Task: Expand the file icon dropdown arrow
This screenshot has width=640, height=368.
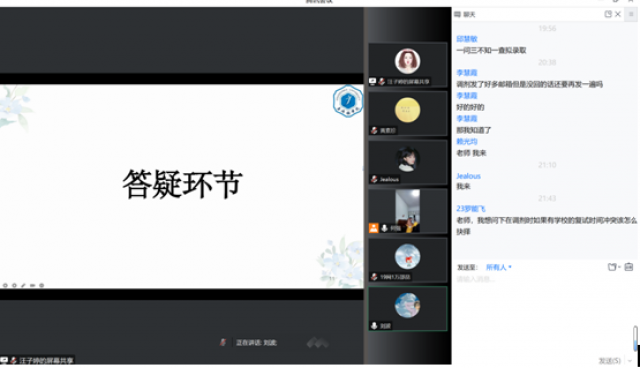Action: point(619,267)
